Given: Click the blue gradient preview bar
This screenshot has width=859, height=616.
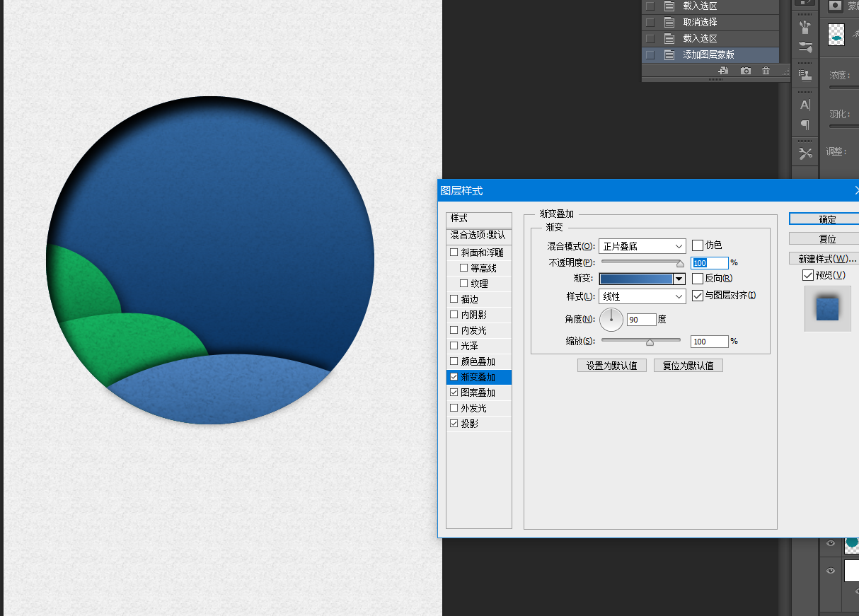Looking at the screenshot, I should 636,279.
